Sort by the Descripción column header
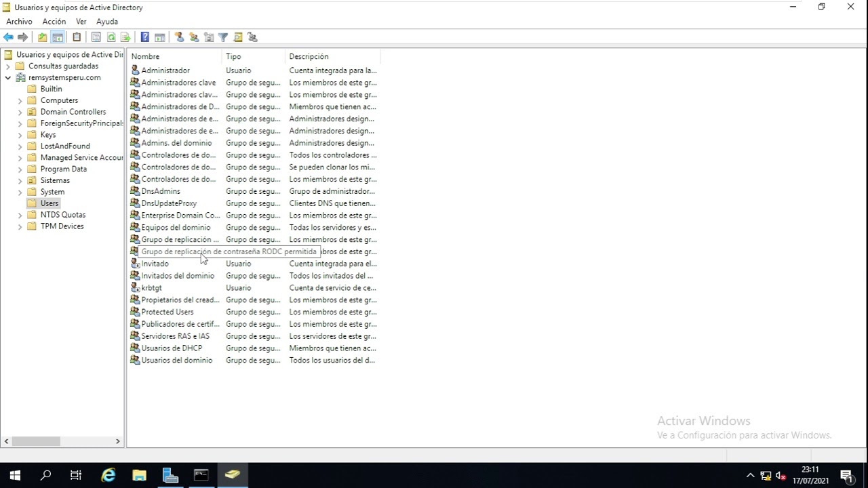 tap(332, 56)
